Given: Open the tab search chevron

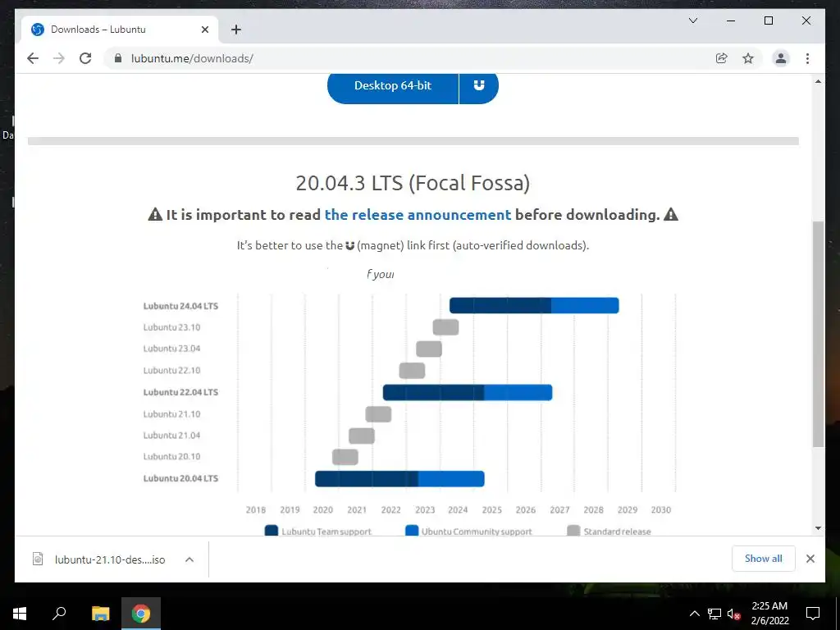Looking at the screenshot, I should (692, 21).
